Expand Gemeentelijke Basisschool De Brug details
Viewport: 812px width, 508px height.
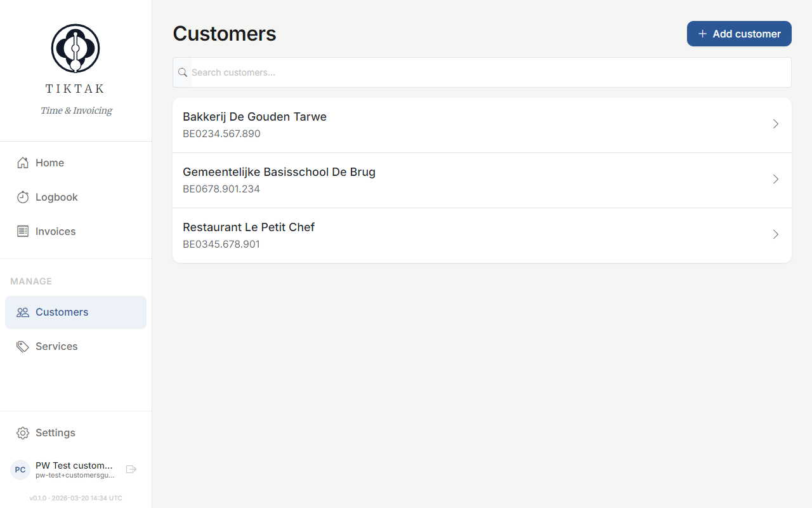775,179
